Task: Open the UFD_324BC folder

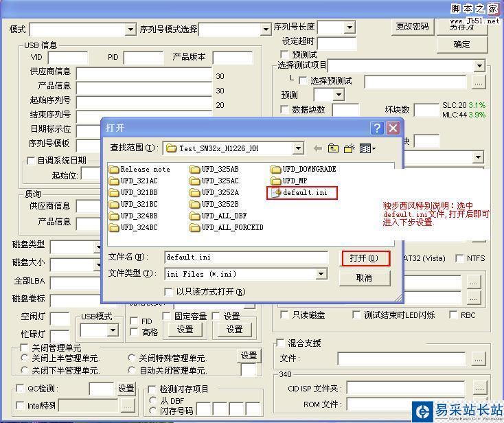Action: coord(133,227)
